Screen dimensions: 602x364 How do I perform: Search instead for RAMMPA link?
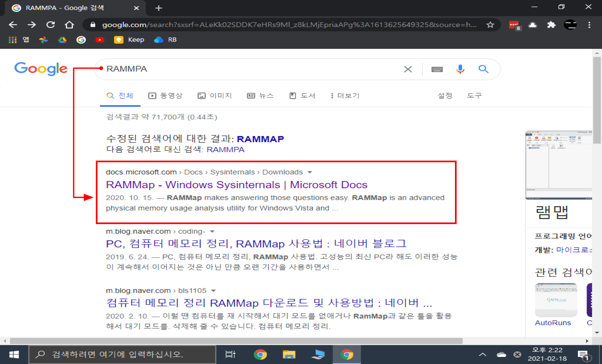coord(225,149)
